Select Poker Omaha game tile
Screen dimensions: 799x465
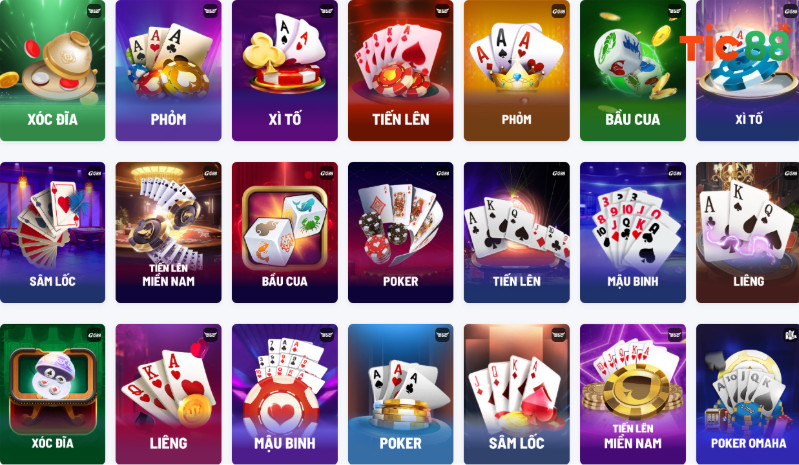[x=748, y=394]
